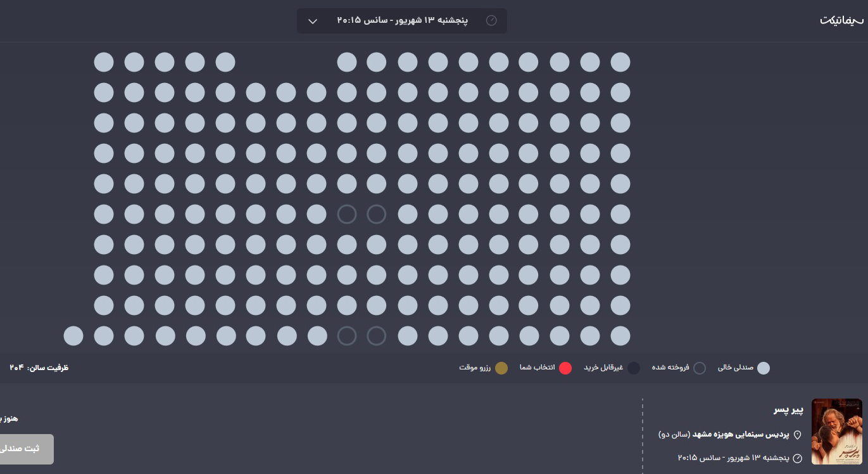Click the red انتخاب شما legend swatch

[x=565, y=368]
